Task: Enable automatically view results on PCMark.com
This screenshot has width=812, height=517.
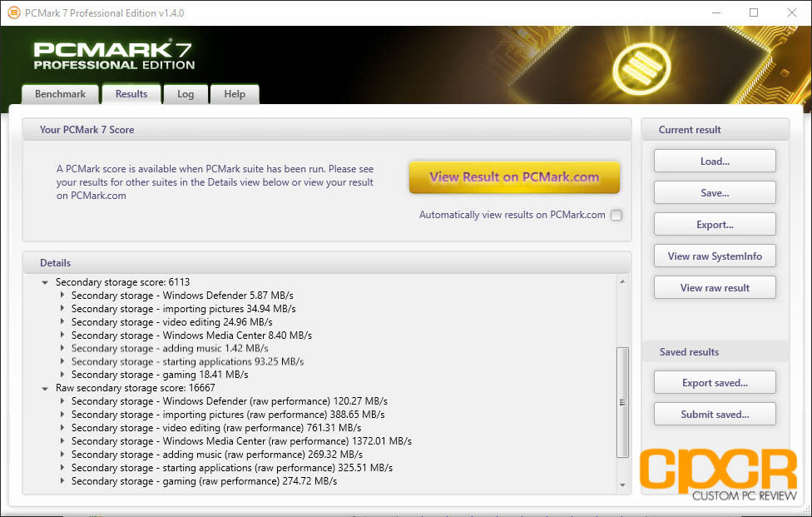Action: click(x=616, y=215)
